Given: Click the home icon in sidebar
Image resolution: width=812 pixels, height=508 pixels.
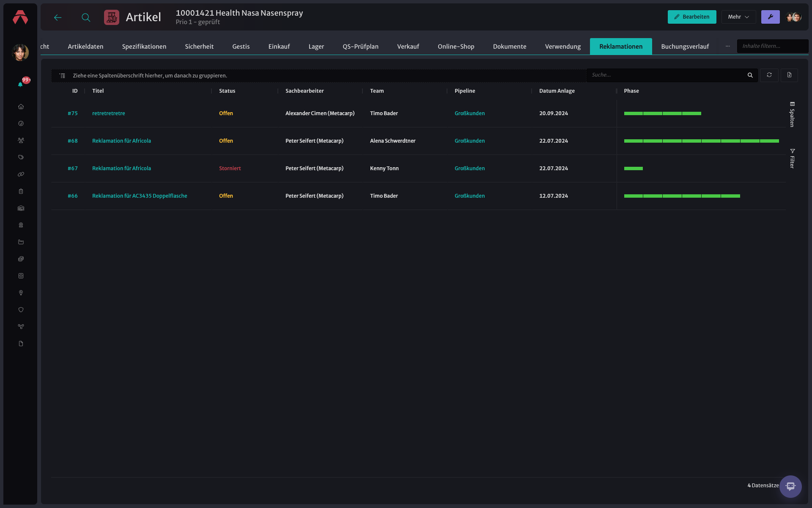Looking at the screenshot, I should coord(21,107).
